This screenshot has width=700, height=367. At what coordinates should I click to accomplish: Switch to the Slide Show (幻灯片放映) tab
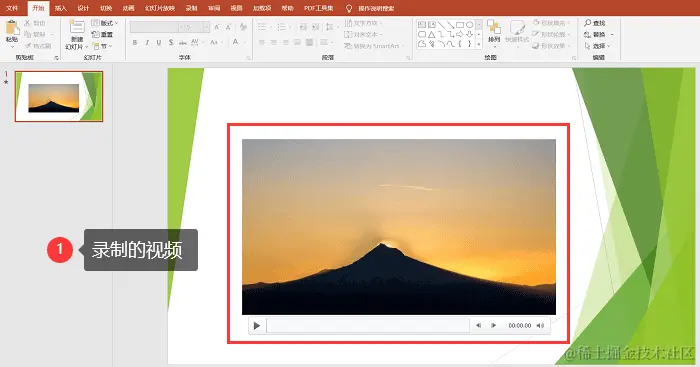[160, 8]
